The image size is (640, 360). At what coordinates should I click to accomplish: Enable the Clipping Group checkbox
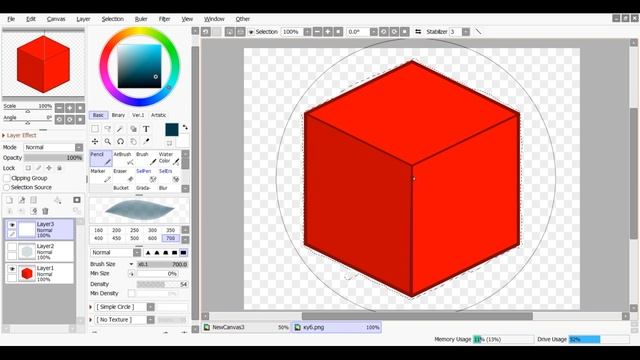7,178
